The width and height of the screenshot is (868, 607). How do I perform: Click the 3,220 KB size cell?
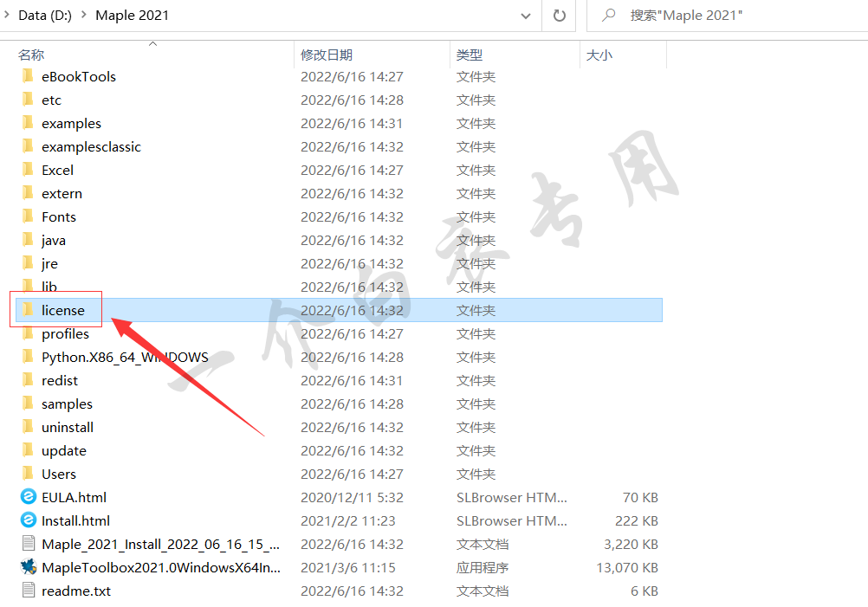tap(631, 545)
